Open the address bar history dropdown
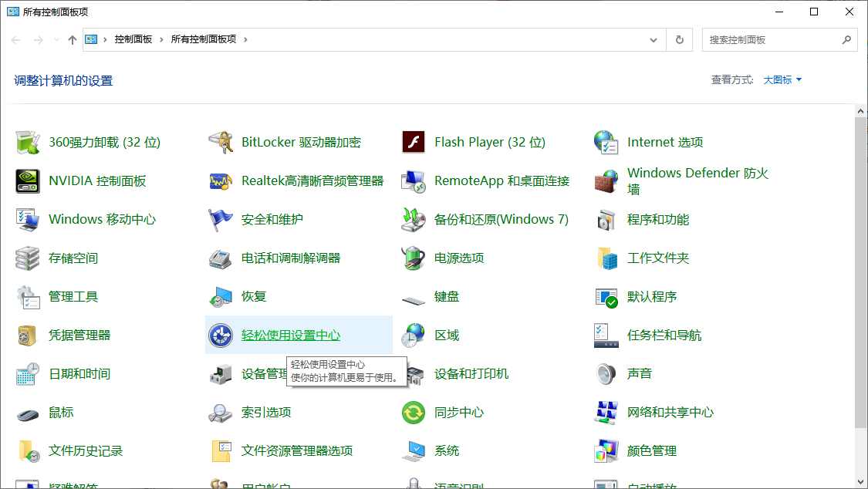868x489 pixels. [653, 39]
